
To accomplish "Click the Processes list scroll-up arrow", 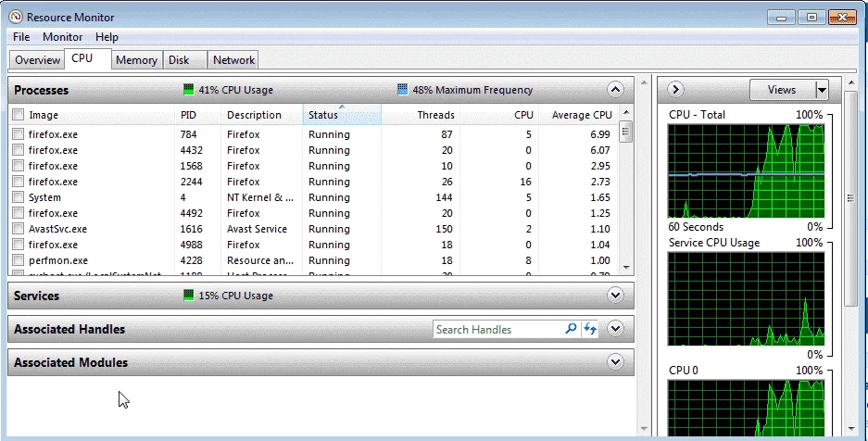I will pyautogui.click(x=626, y=112).
